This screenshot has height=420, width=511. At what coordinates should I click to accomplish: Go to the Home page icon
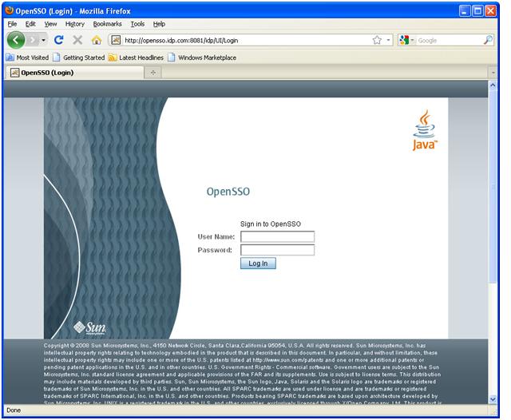(97, 40)
